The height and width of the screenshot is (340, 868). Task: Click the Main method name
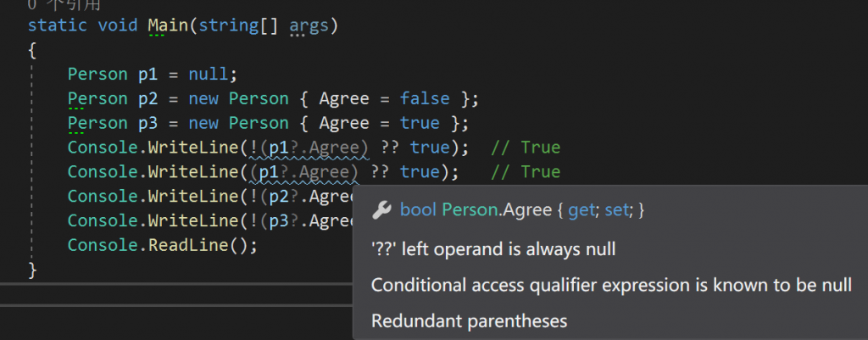(168, 25)
